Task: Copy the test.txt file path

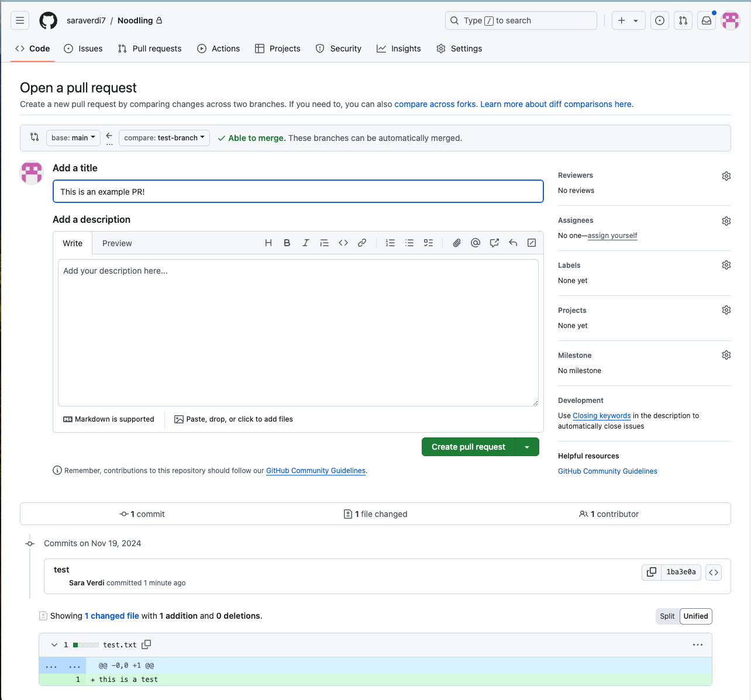Action: pos(146,644)
